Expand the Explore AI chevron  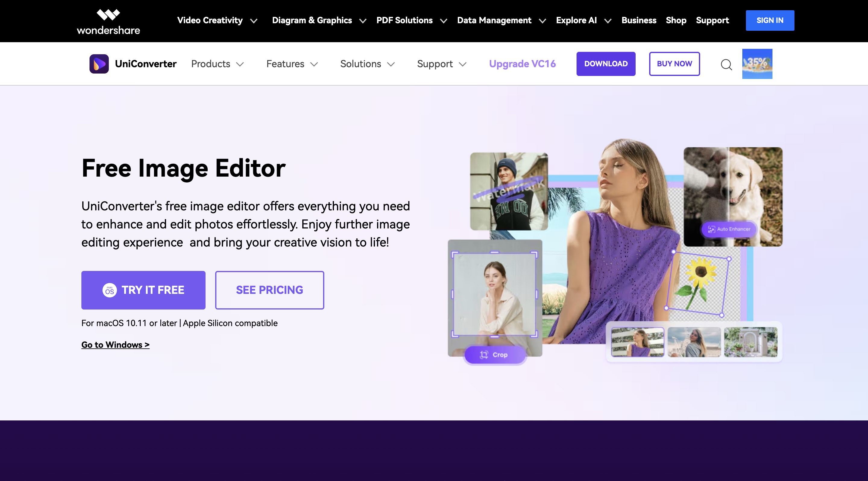608,21
